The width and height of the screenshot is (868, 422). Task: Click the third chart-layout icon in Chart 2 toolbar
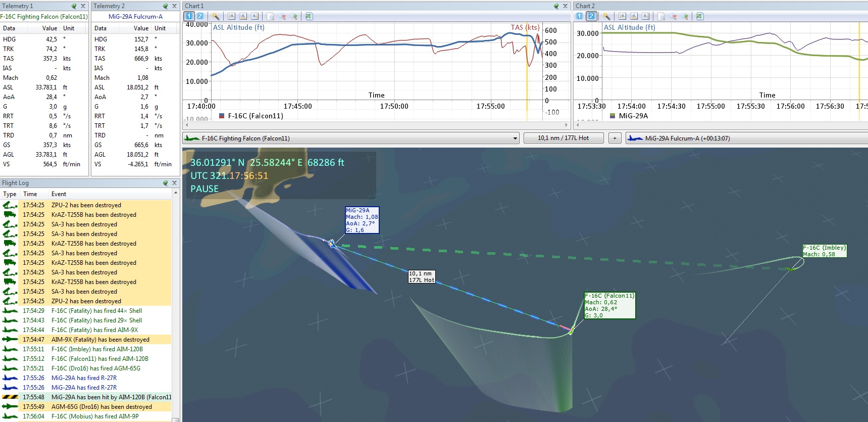(x=645, y=16)
